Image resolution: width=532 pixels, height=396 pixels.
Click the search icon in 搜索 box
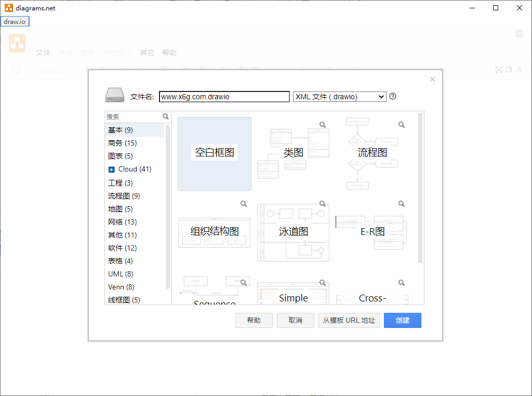click(166, 116)
